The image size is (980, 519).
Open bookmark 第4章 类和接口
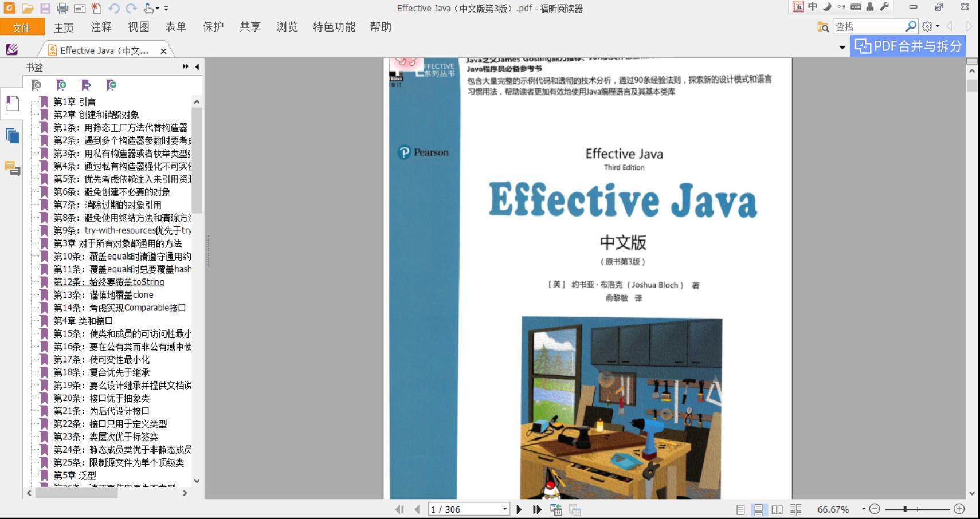(x=83, y=321)
